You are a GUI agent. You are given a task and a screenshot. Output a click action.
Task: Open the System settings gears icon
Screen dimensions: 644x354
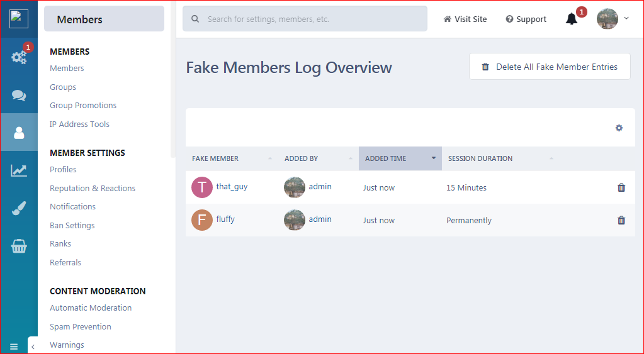coord(19,57)
